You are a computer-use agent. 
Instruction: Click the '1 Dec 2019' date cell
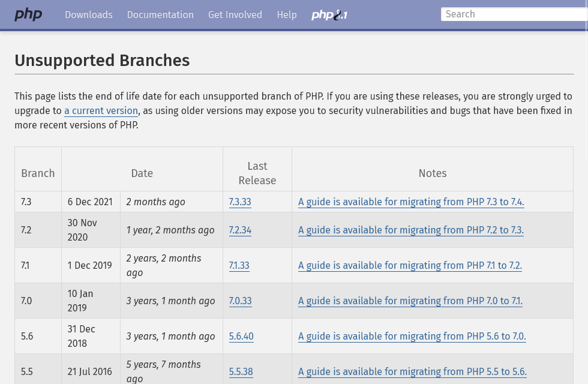(91, 265)
